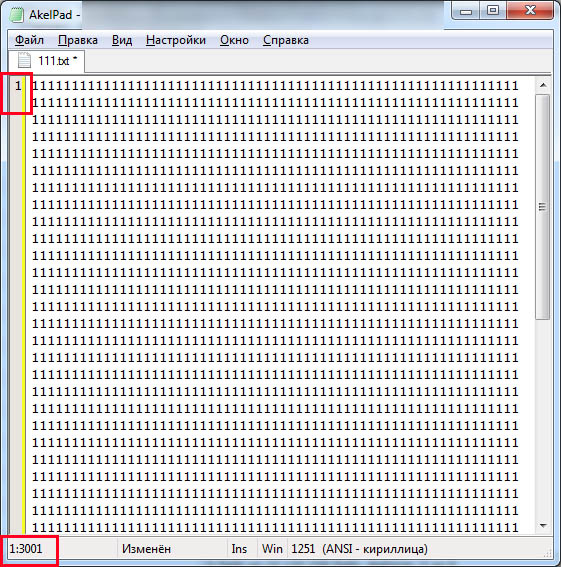Viewport: 561px width, 567px height.
Task: Click the scroll down arrow
Action: (x=543, y=525)
